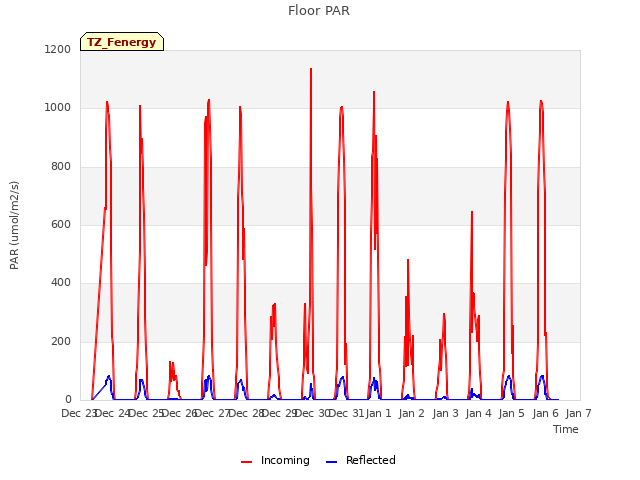Select the TZ_Fenergy annotation label
The image size is (640, 480).
(122, 42)
